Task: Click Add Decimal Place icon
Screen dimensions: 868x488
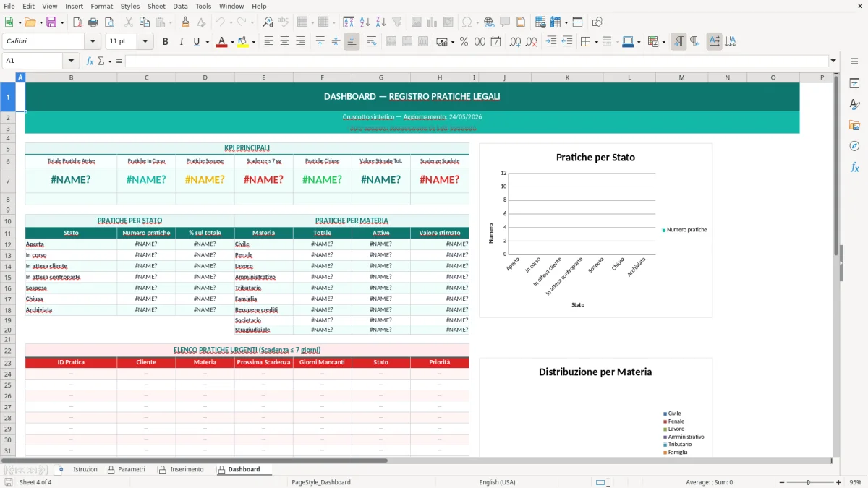Action: tap(515, 42)
